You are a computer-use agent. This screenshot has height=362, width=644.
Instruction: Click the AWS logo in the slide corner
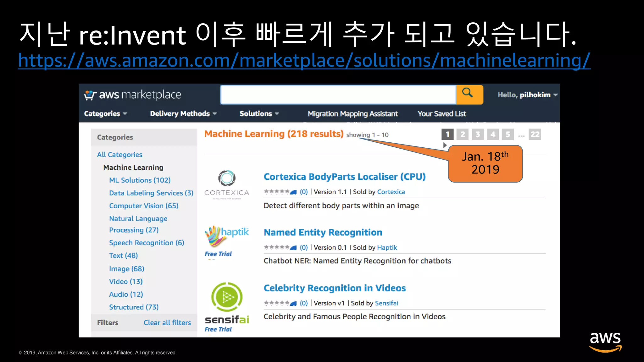pos(605,342)
